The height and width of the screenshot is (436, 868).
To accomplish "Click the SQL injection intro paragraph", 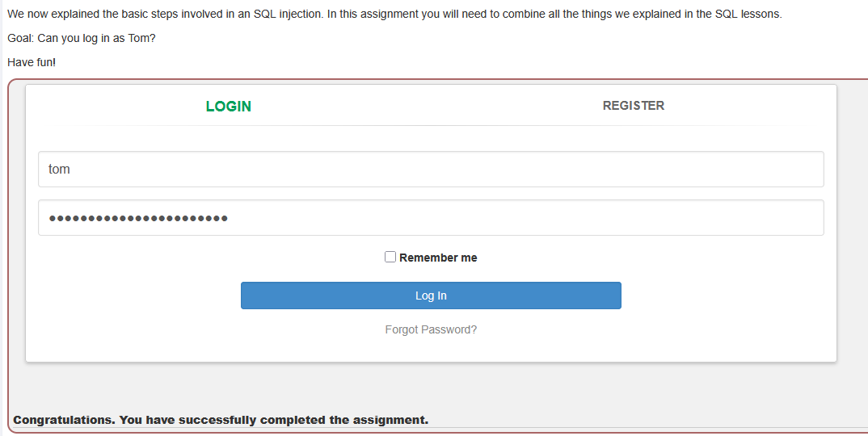I will [394, 15].
